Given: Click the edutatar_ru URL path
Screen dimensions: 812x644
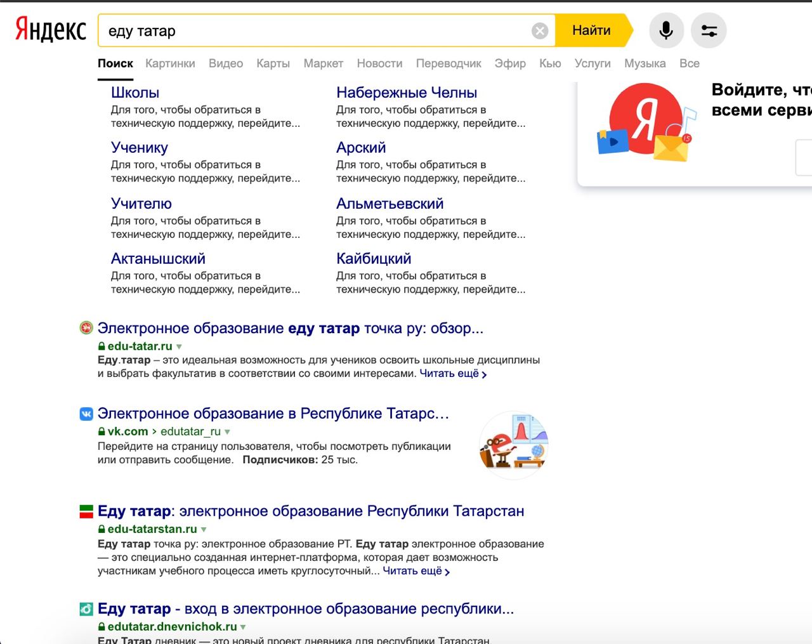Looking at the screenshot, I should tap(190, 431).
